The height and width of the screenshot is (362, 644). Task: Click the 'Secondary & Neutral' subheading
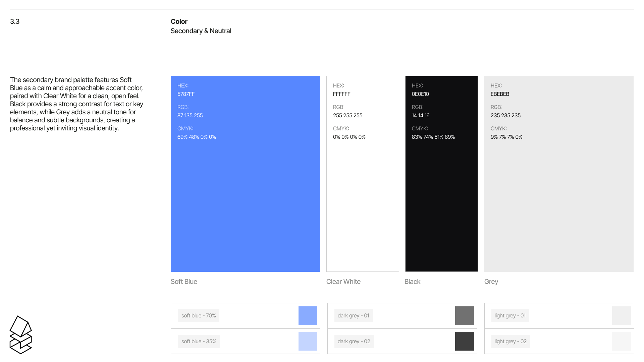click(201, 31)
